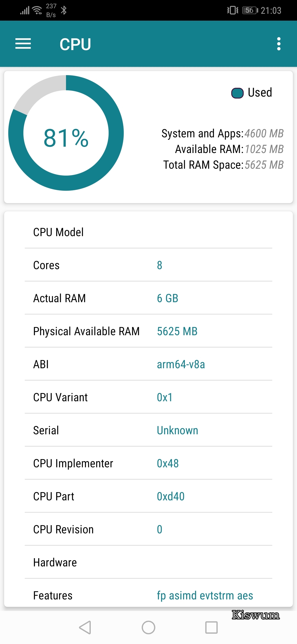This screenshot has width=297, height=644.
Task: Tap the Bluetooth status bar icon
Action: pyautogui.click(x=64, y=10)
